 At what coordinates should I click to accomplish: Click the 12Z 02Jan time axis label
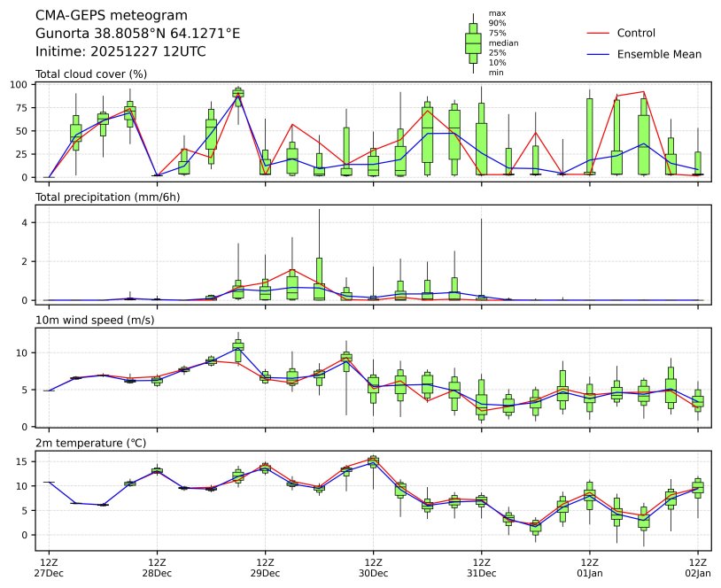698,568
